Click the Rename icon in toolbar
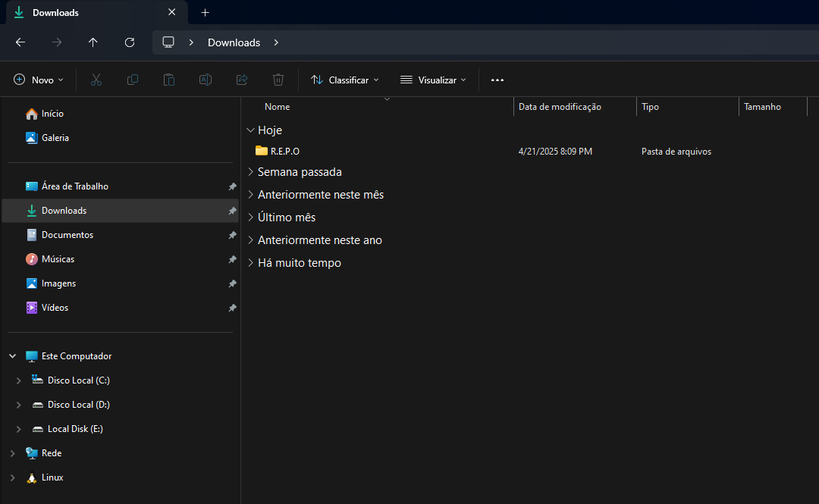The width and height of the screenshot is (819, 504). 206,80
